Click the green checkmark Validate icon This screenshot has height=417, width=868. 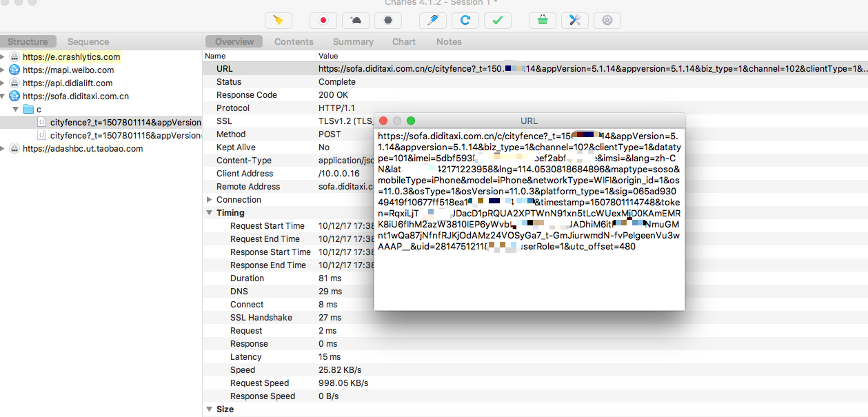[497, 21]
